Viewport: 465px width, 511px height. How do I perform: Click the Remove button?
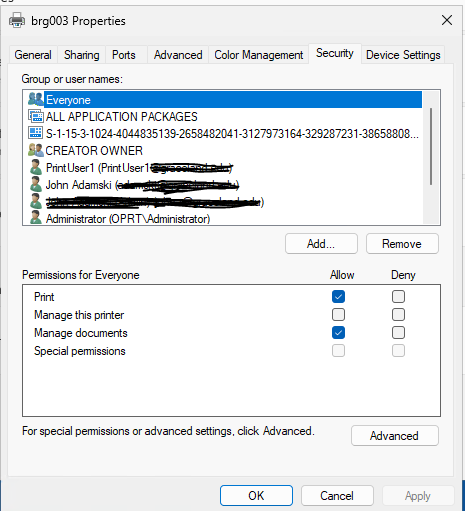(x=402, y=244)
